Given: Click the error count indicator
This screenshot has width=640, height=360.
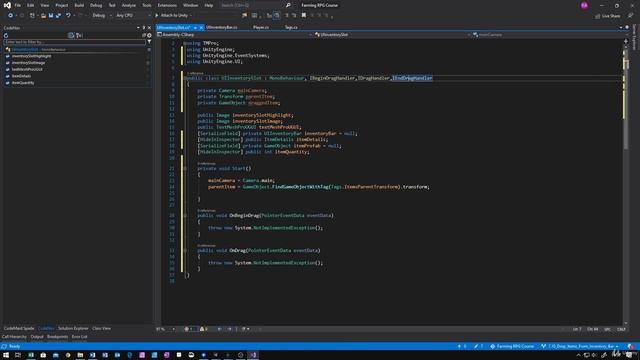Looking at the screenshot, I should click(x=188, y=329).
